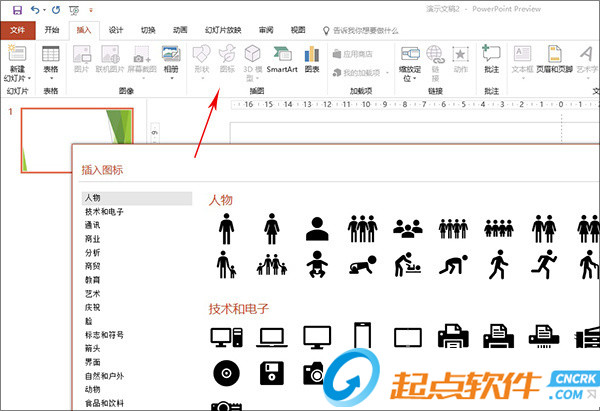This screenshot has height=411, width=600.
Task: Click the Tell Me search box
Action: pos(360,31)
